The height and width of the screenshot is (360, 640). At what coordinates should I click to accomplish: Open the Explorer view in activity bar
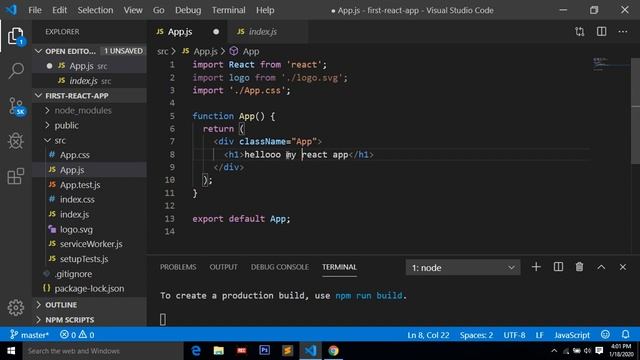[16, 36]
